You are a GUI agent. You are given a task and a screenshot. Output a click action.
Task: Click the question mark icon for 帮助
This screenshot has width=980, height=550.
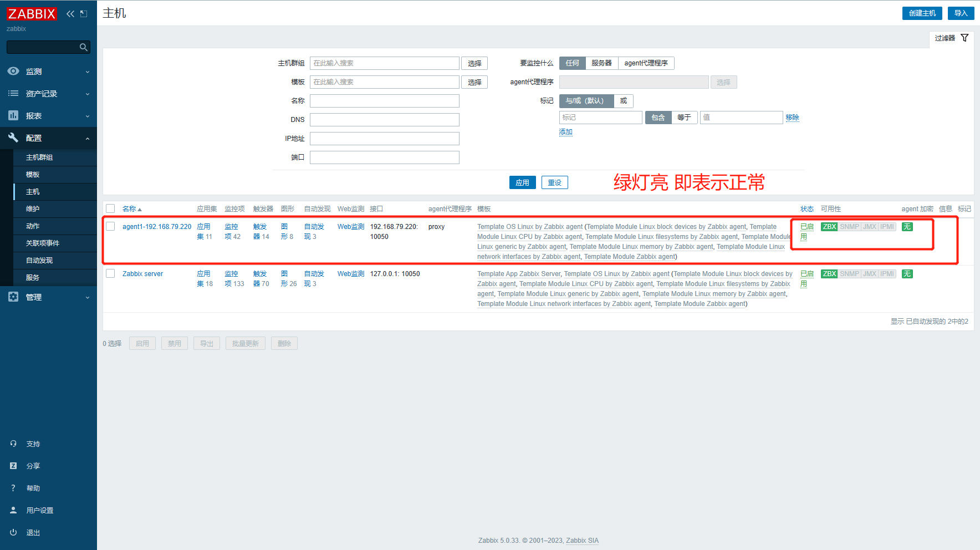click(13, 488)
